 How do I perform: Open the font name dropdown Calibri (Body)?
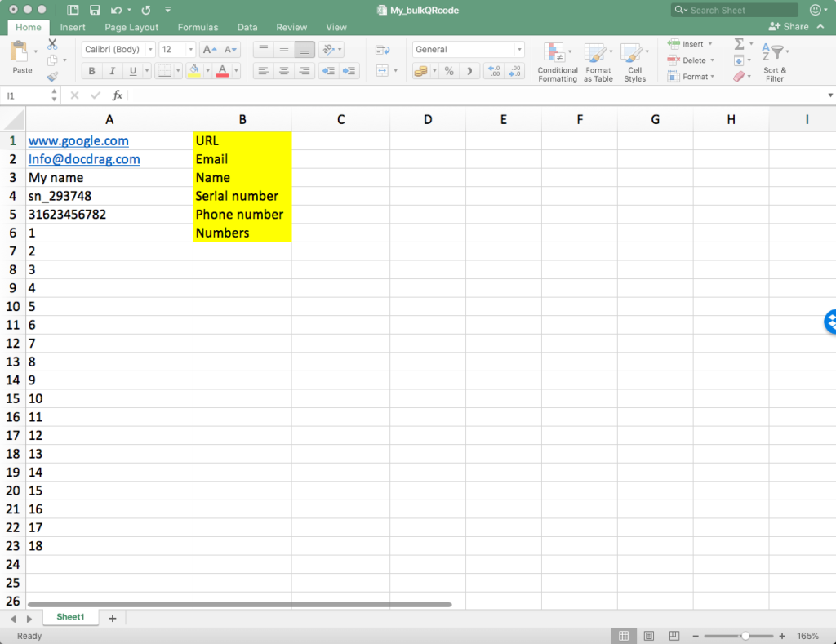(118, 50)
